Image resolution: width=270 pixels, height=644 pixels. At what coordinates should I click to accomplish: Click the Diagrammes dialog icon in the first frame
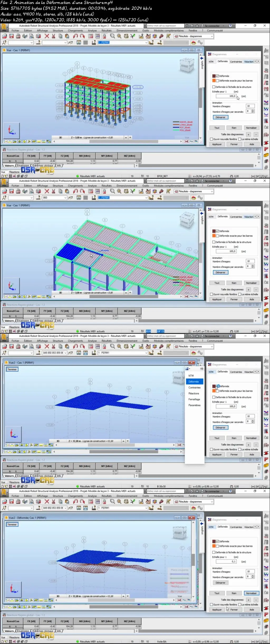coord(210,54)
